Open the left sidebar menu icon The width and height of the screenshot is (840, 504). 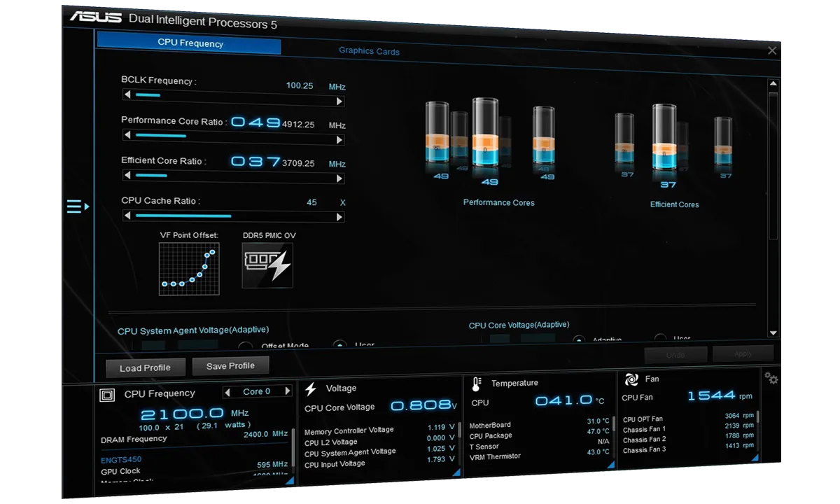coord(77,206)
